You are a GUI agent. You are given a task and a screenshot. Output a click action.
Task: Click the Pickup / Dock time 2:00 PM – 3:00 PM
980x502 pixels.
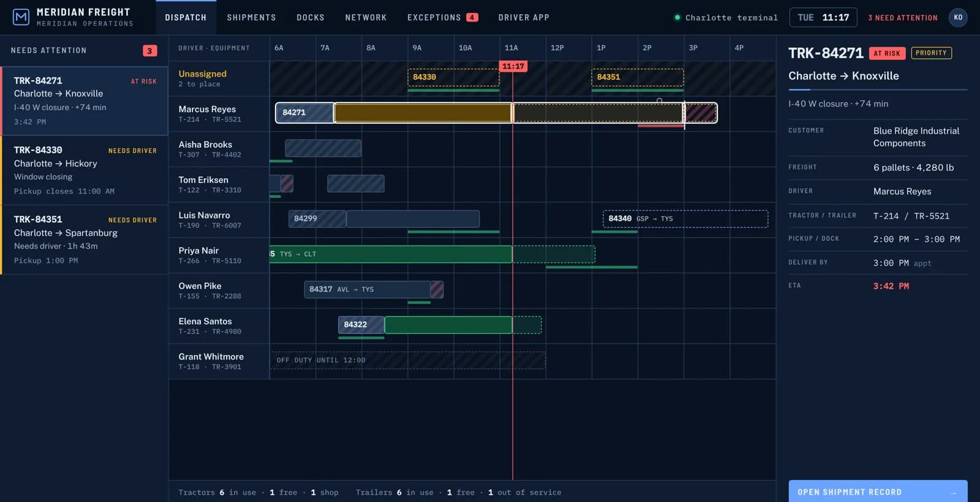pos(916,239)
